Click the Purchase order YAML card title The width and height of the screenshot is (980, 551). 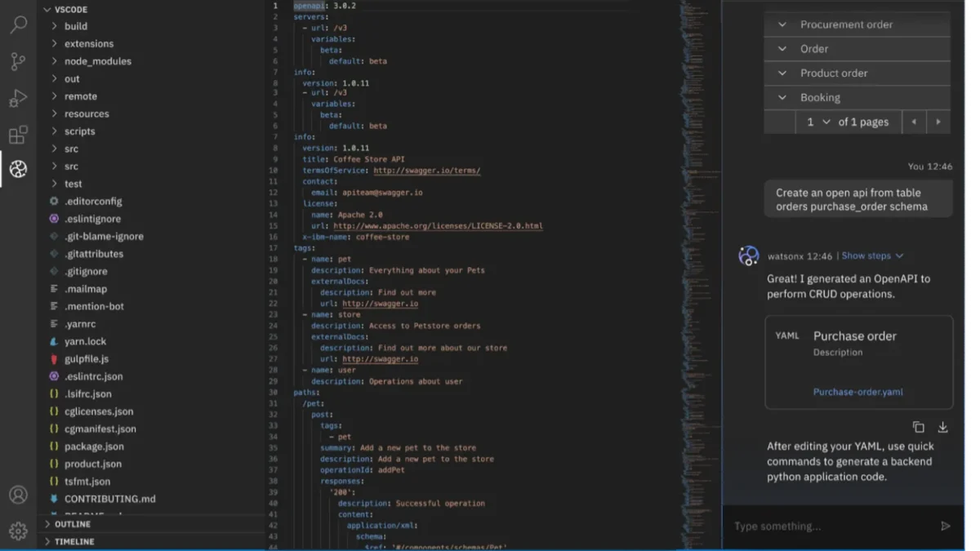(x=855, y=335)
